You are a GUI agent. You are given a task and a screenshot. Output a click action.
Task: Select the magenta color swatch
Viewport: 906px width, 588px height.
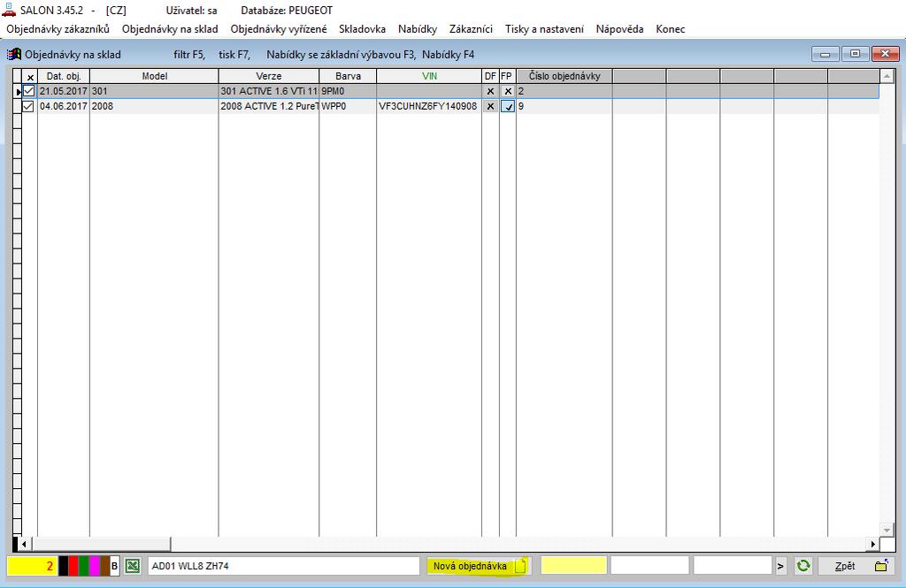(x=95, y=566)
